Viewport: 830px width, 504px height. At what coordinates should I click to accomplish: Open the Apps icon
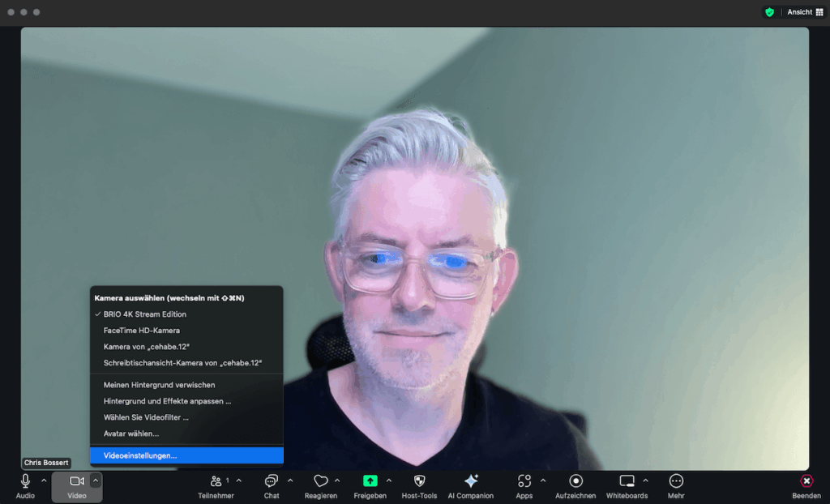point(524,481)
